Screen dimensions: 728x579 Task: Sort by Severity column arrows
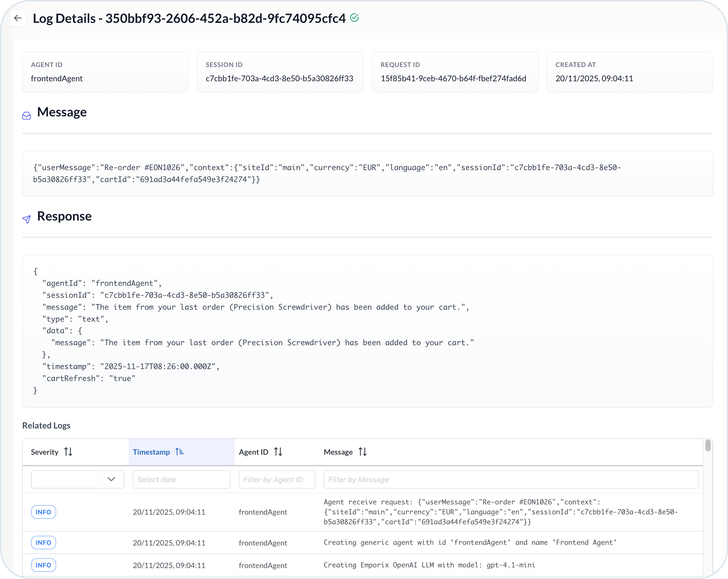(68, 452)
